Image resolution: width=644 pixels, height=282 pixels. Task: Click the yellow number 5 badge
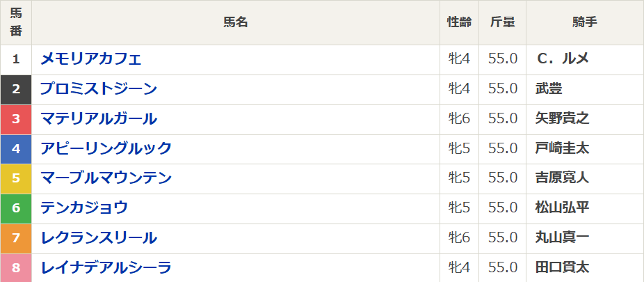click(16, 179)
